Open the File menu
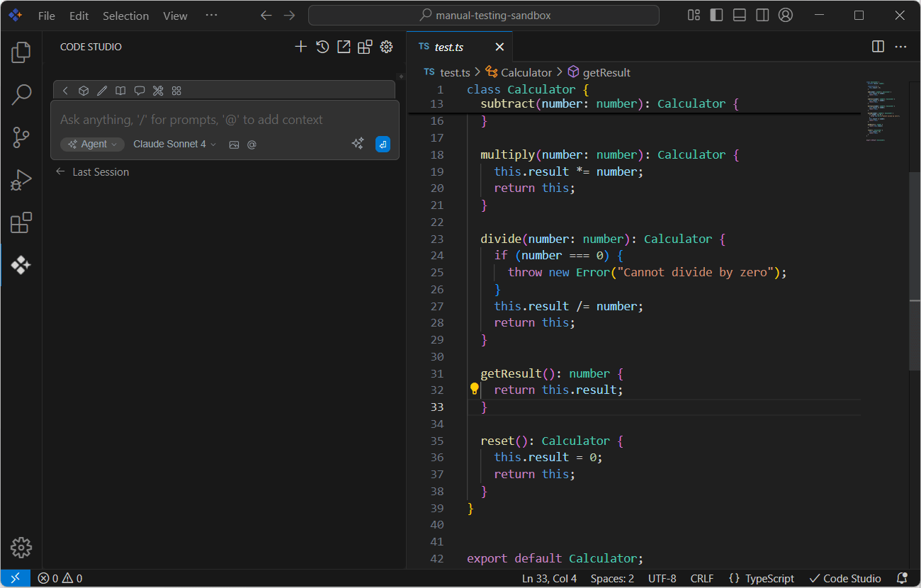The height and width of the screenshot is (588, 921). coord(47,16)
